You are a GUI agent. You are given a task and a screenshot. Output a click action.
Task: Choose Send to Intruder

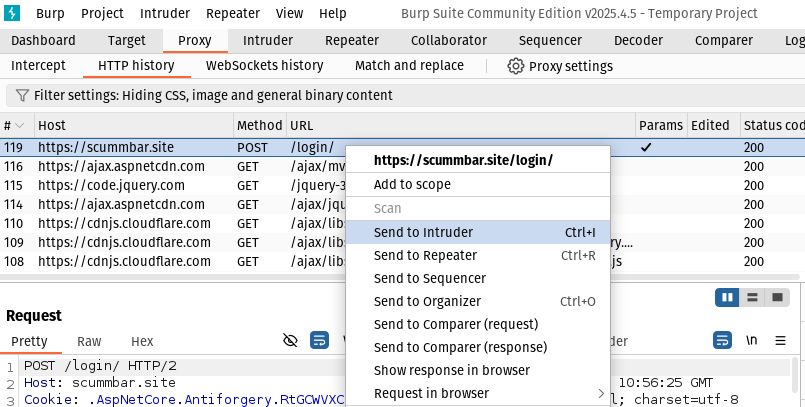(x=478, y=232)
